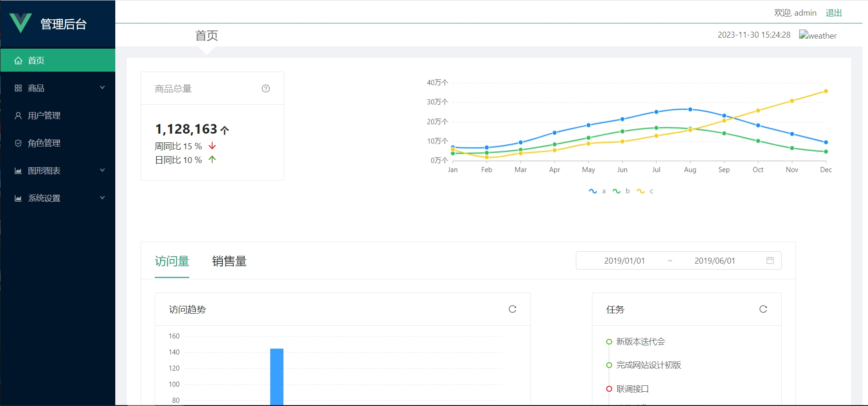Screen dimensions: 868x406
Task: Refresh the 访问趋势 card
Action: pyautogui.click(x=513, y=309)
